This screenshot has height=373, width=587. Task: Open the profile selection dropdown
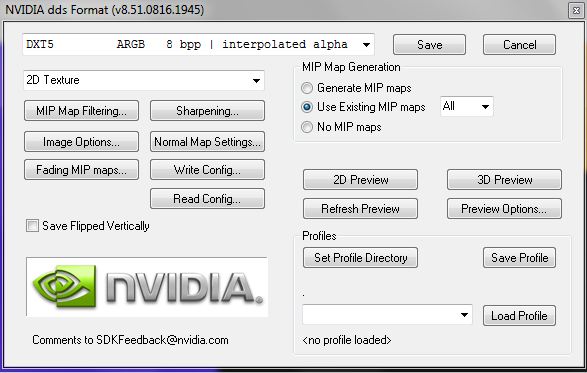pyautogui.click(x=387, y=315)
